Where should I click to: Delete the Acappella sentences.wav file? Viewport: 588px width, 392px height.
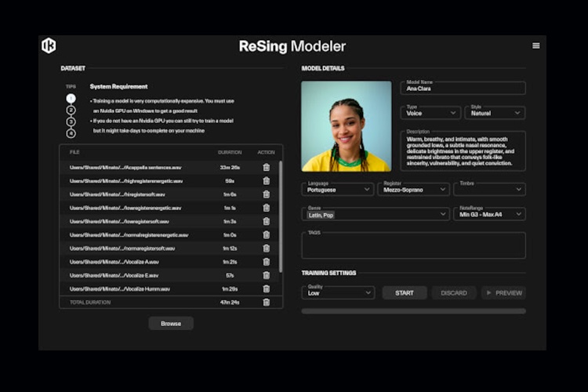[x=267, y=167]
